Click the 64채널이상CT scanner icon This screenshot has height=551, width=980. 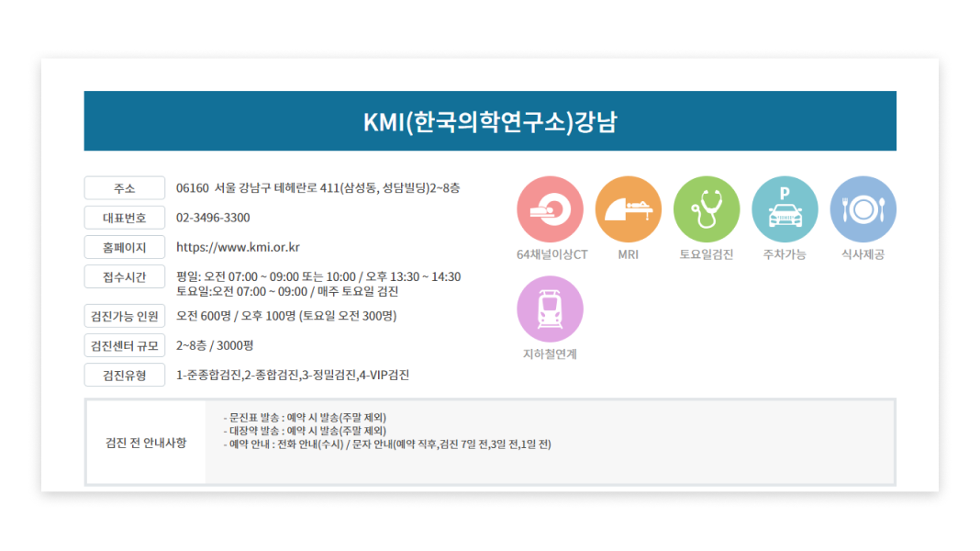coord(550,209)
